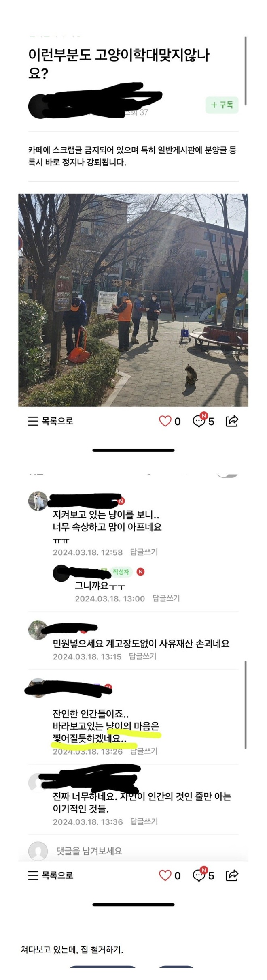Tap the avatar of the 13:15 commenter

point(38,630)
